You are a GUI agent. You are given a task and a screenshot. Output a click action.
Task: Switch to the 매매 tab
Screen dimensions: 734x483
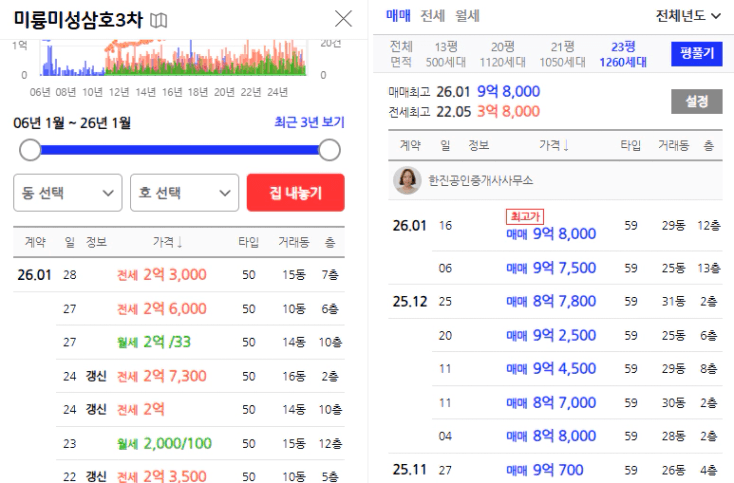pyautogui.click(x=399, y=16)
